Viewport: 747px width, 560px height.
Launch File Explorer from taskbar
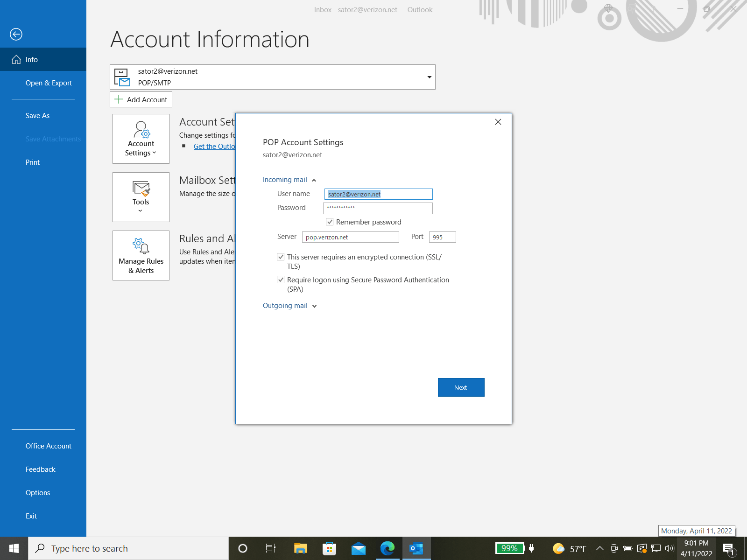pyautogui.click(x=300, y=548)
